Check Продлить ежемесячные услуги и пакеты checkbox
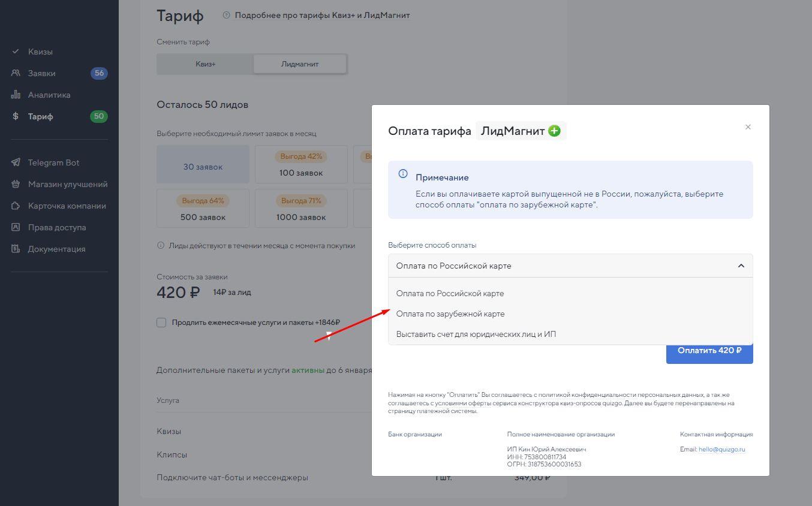Viewport: 812px width, 506px height. pos(161,323)
